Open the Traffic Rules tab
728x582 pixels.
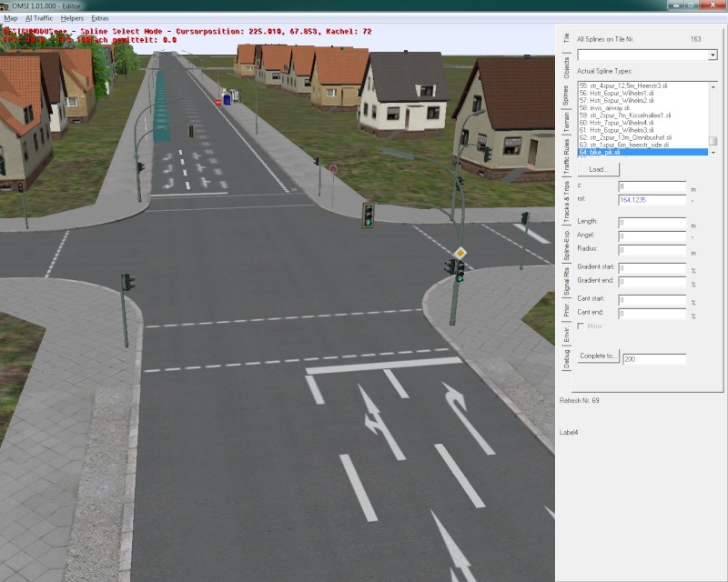point(566,156)
